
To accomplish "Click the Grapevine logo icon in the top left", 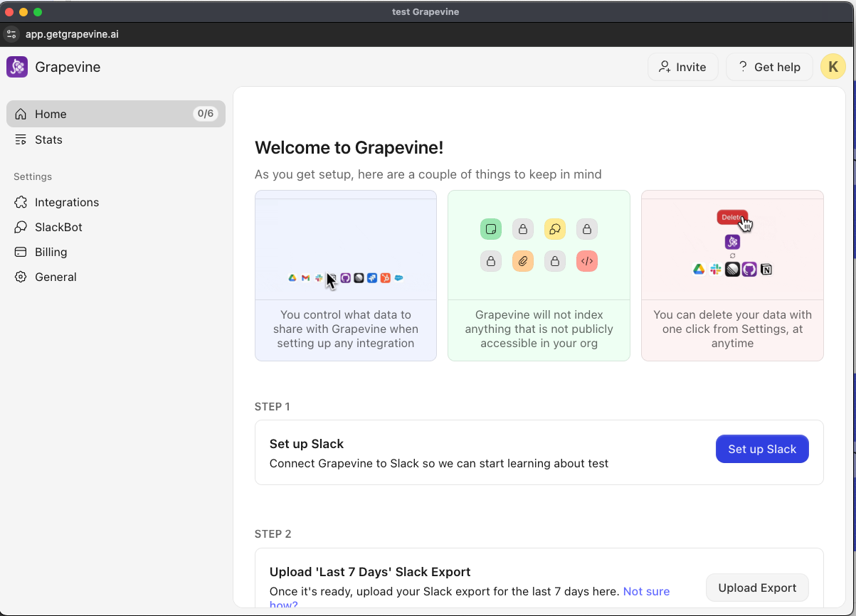I will pyautogui.click(x=16, y=66).
